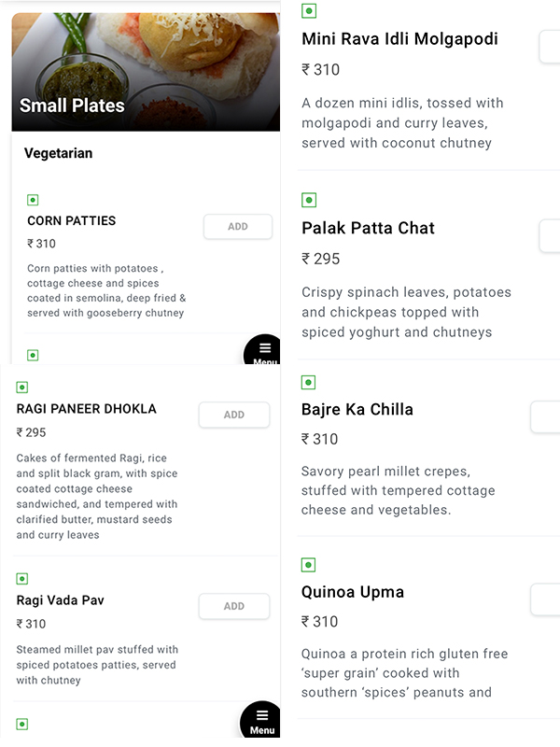Click vegetarian icon above Mini Rava Idli
The width and height of the screenshot is (560, 747).
pyautogui.click(x=309, y=11)
